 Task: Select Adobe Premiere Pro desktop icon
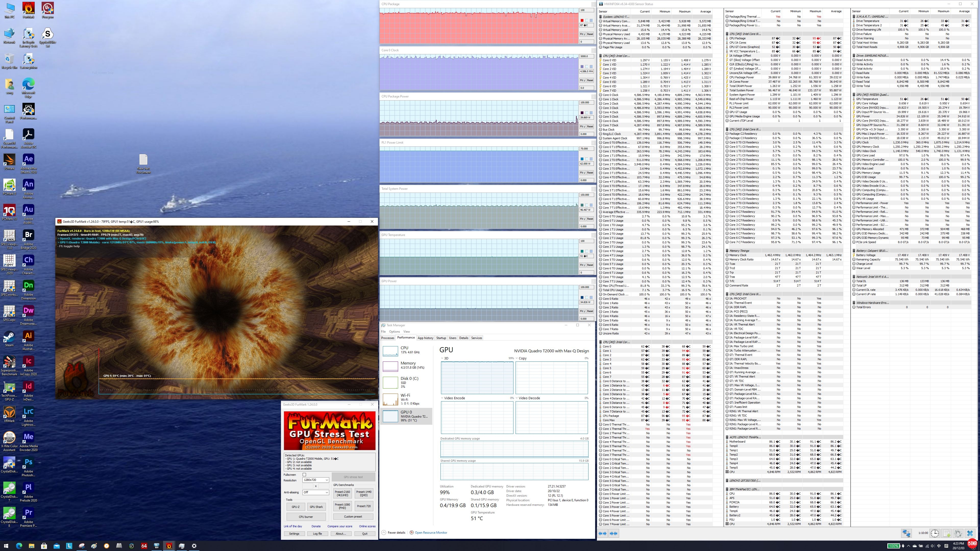[28, 517]
